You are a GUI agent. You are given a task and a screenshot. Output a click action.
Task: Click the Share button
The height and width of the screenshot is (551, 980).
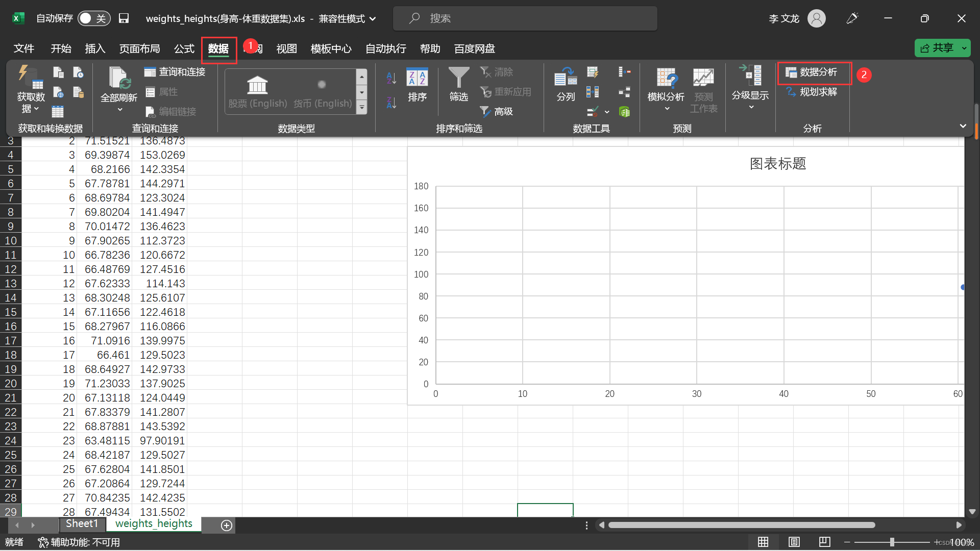pos(937,48)
